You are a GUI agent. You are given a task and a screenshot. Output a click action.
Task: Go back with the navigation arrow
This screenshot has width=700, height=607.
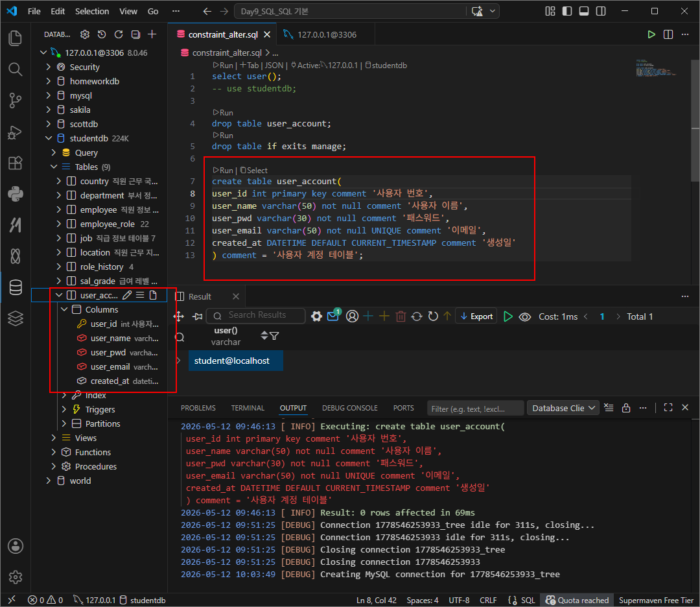pyautogui.click(x=207, y=11)
